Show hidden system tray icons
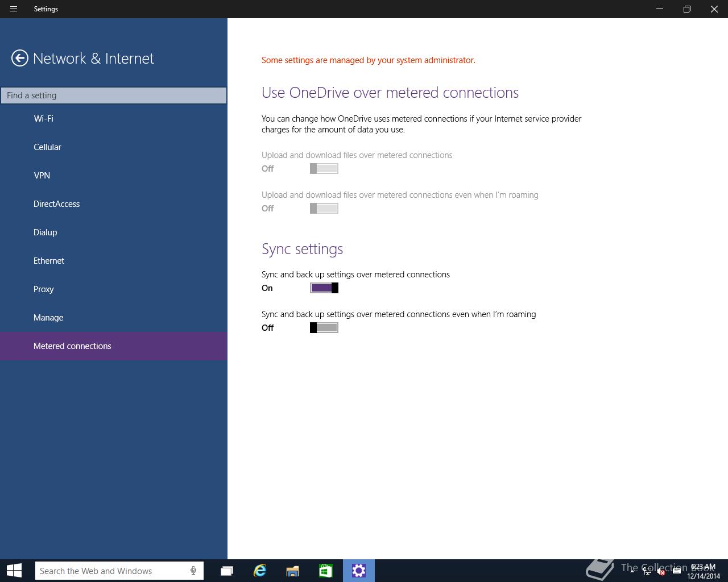Image resolution: width=728 pixels, height=582 pixels. point(632,571)
